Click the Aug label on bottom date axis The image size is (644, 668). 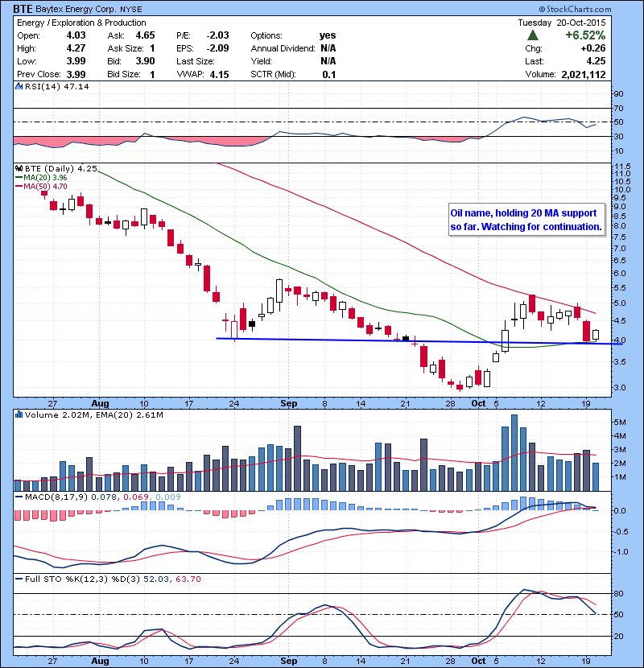pyautogui.click(x=100, y=662)
